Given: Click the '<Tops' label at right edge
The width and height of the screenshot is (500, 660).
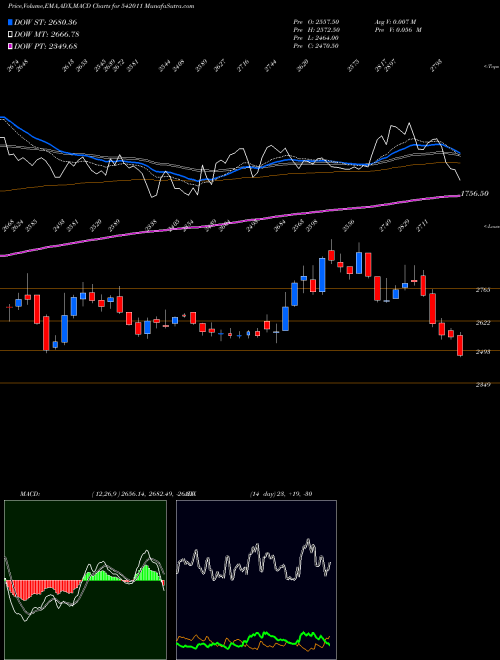Looking at the screenshot, I should pos(491,67).
